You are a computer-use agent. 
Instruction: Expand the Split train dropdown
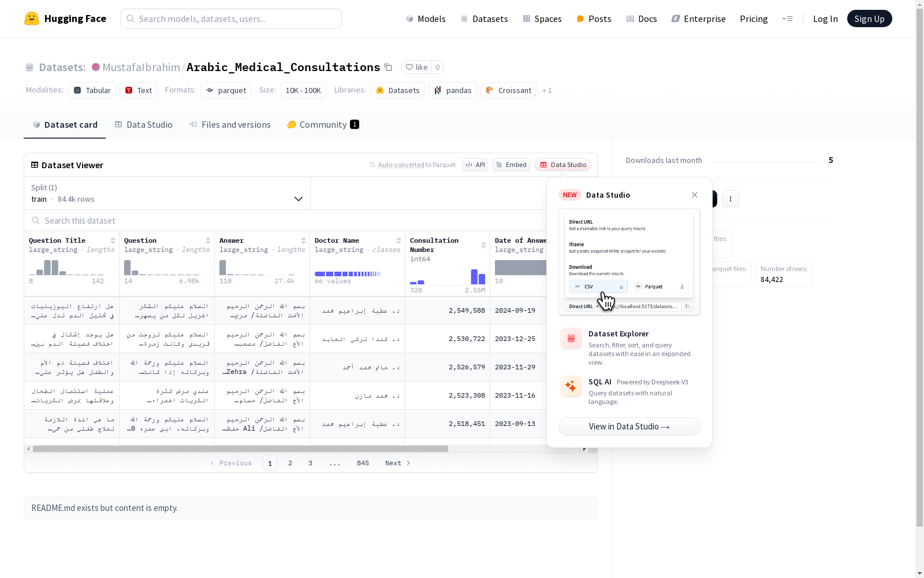click(167, 193)
